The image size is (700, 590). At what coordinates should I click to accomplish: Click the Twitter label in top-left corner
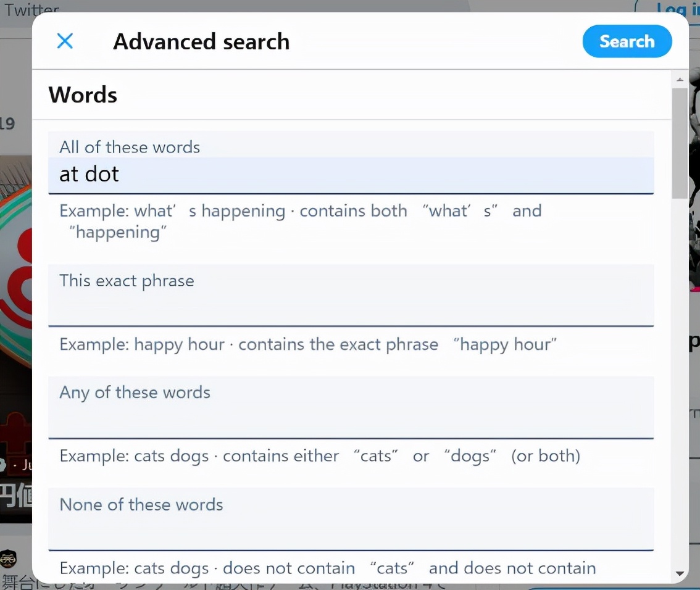tap(32, 9)
